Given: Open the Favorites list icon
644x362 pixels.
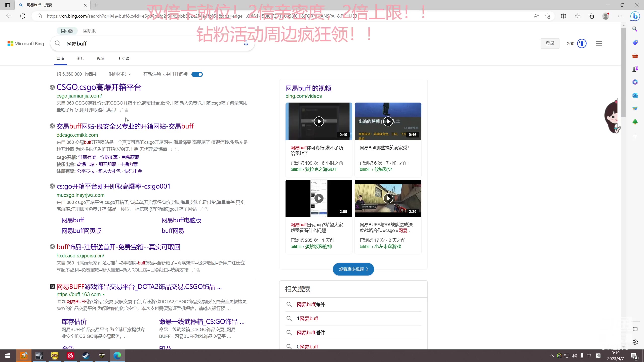Looking at the screenshot, I should pyautogui.click(x=577, y=16).
